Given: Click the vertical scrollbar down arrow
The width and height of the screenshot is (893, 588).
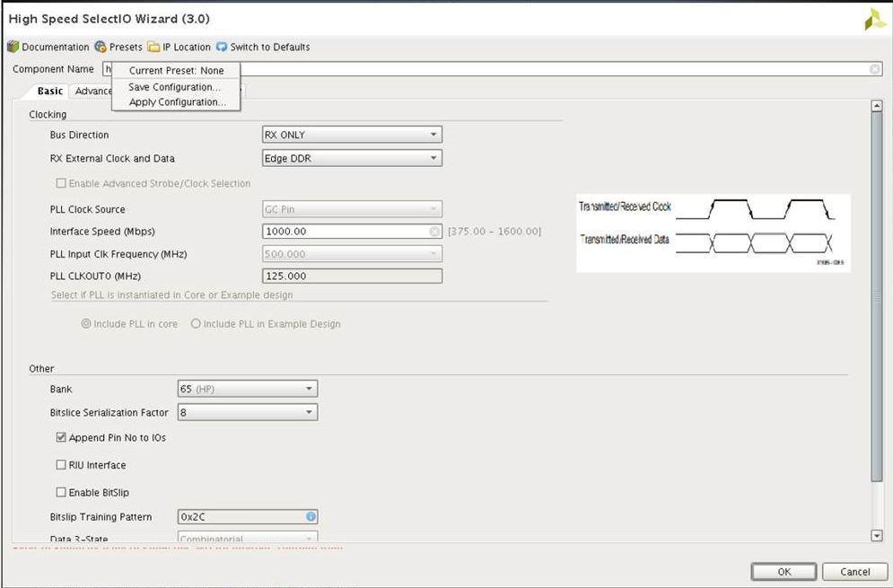Looking at the screenshot, I should tap(877, 536).
